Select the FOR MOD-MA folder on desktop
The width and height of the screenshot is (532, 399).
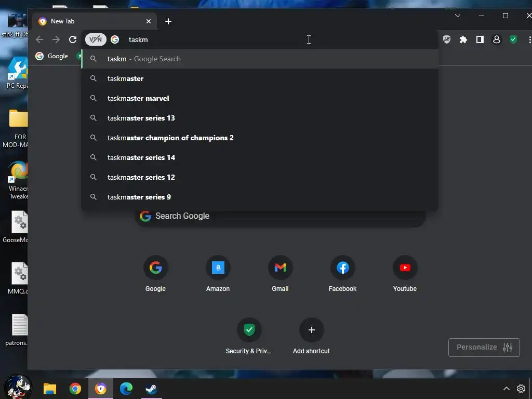coord(16,128)
